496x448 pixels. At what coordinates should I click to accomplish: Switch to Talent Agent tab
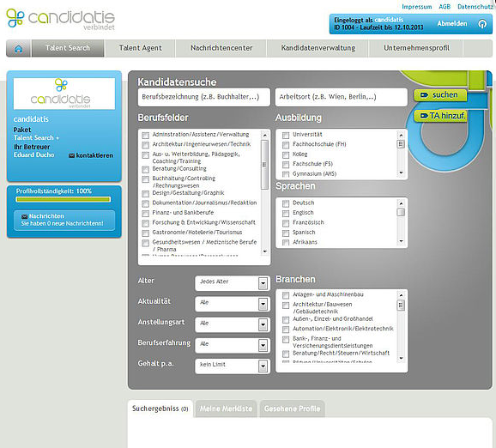[x=140, y=48]
